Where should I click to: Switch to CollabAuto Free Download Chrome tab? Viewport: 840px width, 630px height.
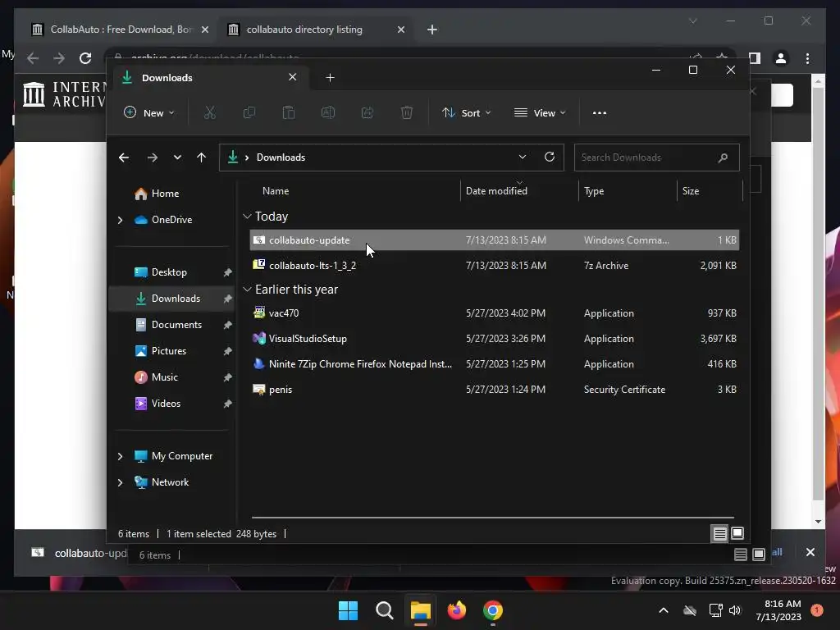(x=120, y=30)
